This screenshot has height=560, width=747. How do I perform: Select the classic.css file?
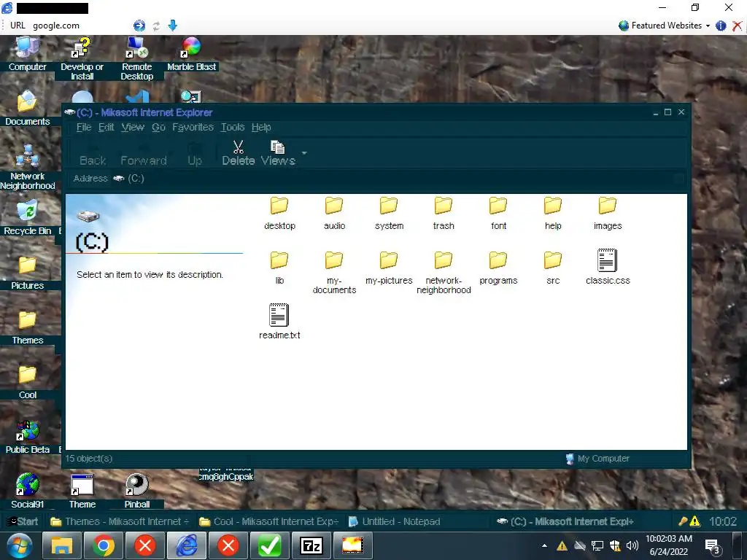[x=608, y=267]
